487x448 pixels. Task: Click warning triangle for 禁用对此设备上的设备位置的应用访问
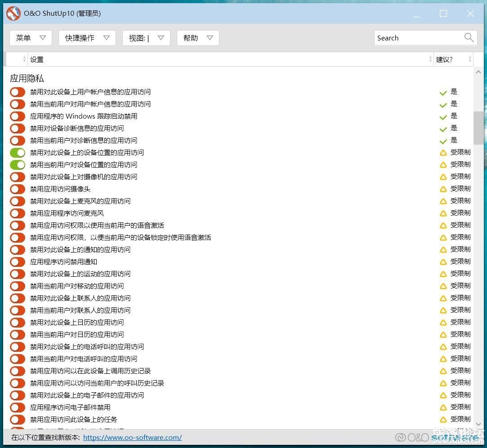click(x=443, y=153)
